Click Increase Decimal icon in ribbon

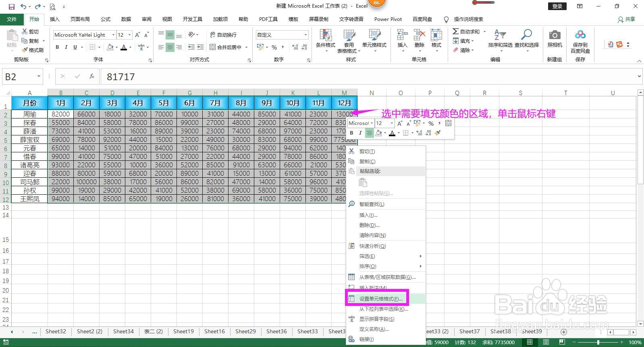(295, 47)
